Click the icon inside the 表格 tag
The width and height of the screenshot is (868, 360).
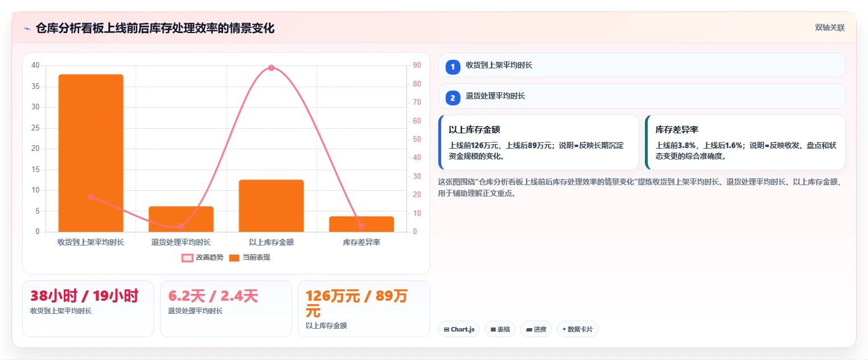pos(493,330)
